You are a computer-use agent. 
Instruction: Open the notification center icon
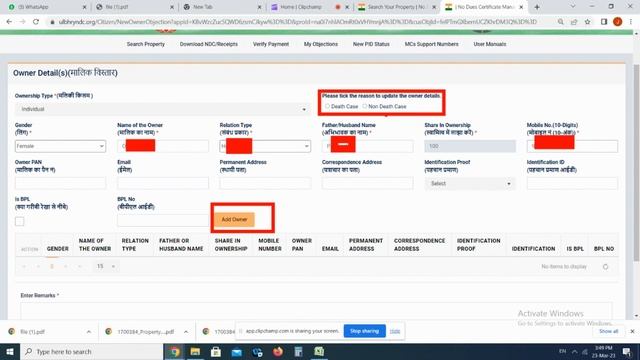tap(627, 351)
